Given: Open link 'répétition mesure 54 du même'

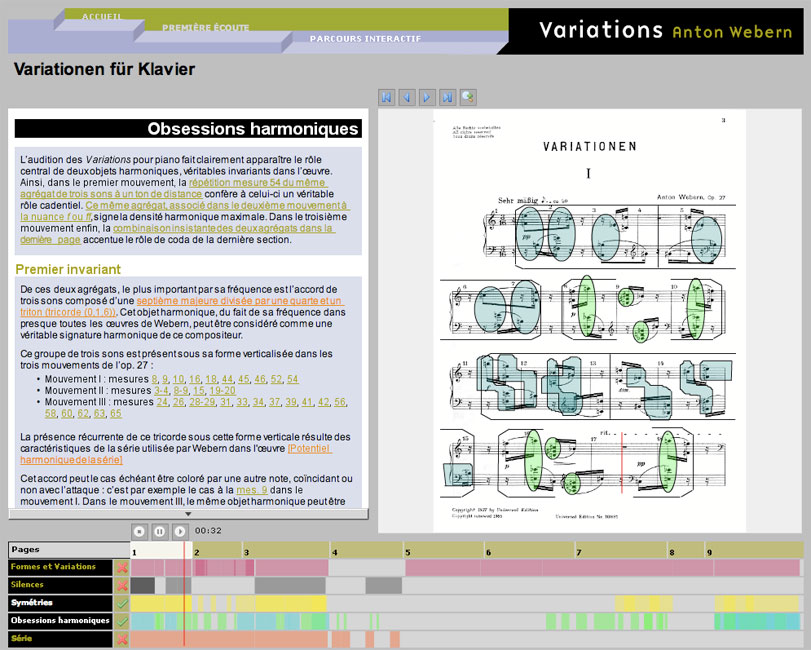Looking at the screenshot, I should point(258,183).
